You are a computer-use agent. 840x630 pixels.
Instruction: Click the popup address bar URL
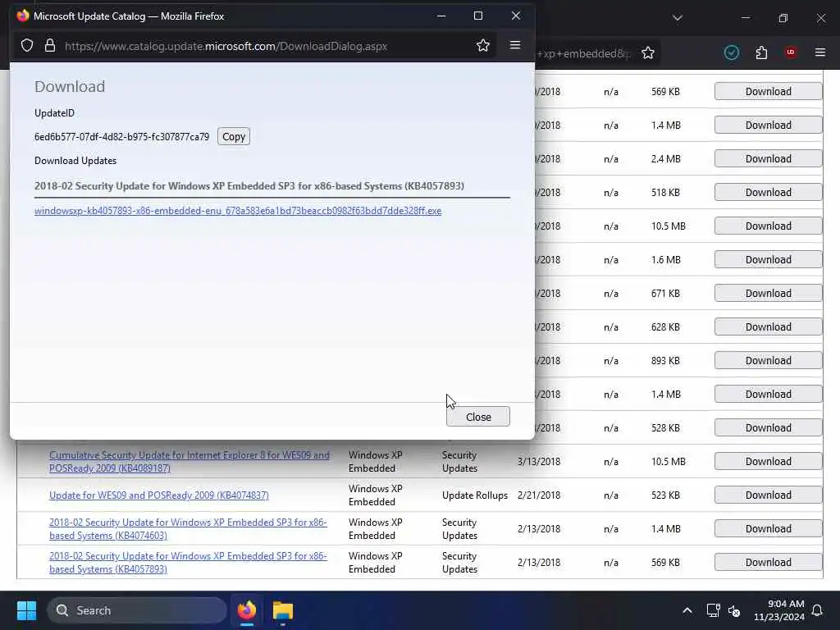point(226,46)
